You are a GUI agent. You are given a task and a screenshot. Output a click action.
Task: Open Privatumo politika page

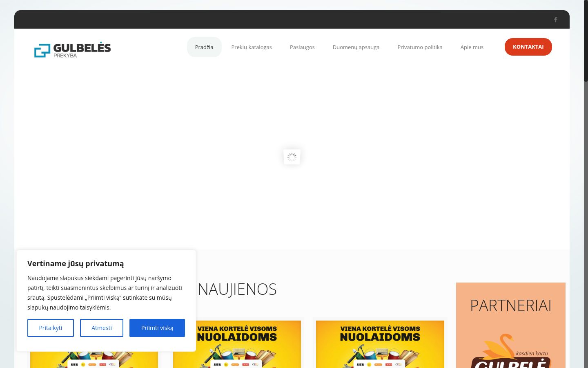click(420, 47)
